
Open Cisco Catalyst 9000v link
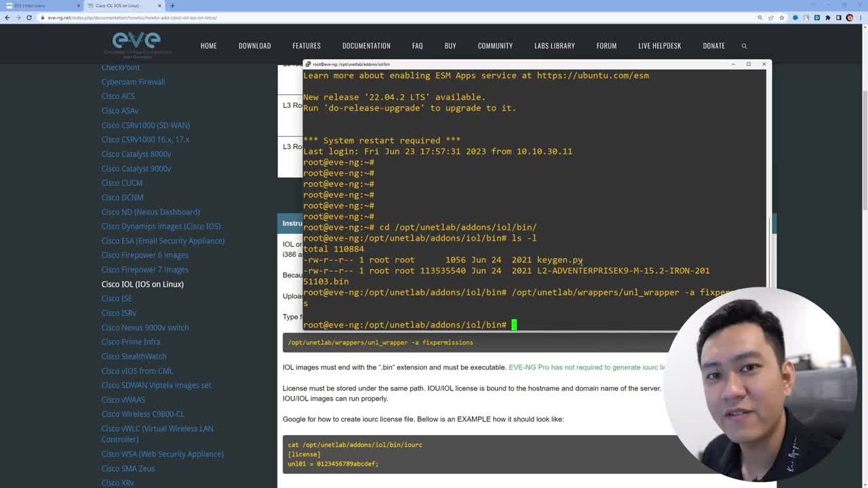136,169
